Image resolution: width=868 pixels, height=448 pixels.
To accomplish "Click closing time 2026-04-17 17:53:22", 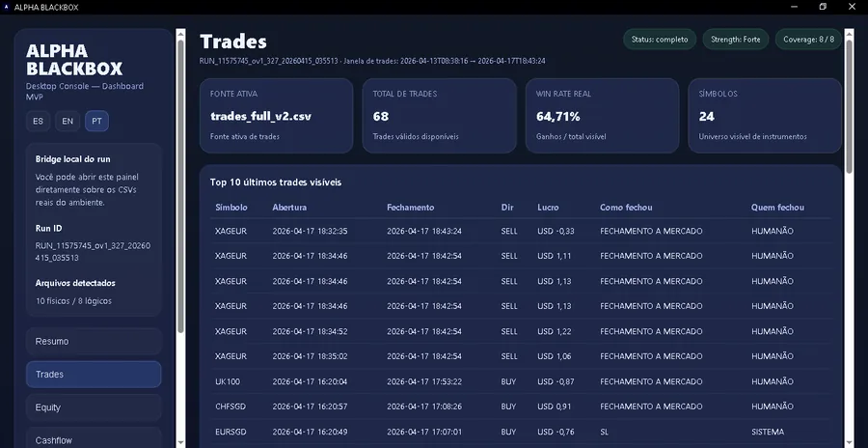I will click(424, 382).
